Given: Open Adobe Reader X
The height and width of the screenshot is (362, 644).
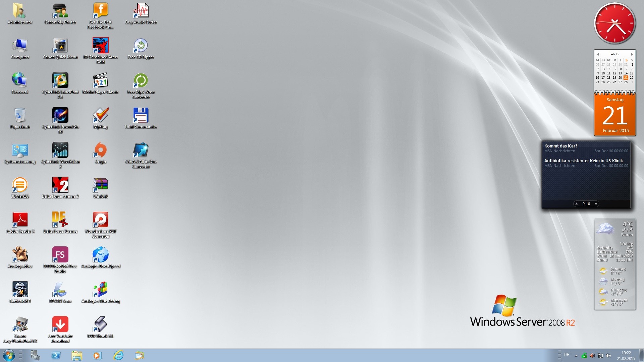Looking at the screenshot, I should (19, 220).
